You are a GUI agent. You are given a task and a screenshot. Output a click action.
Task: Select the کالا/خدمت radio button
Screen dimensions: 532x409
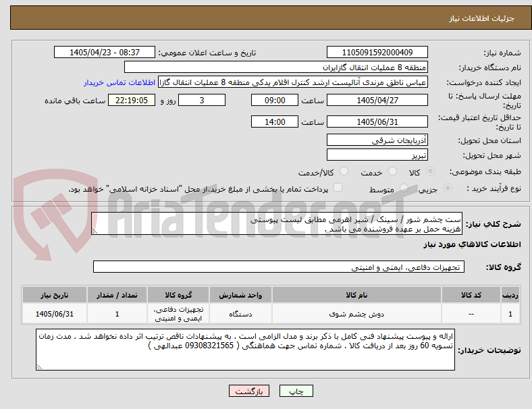(344, 171)
